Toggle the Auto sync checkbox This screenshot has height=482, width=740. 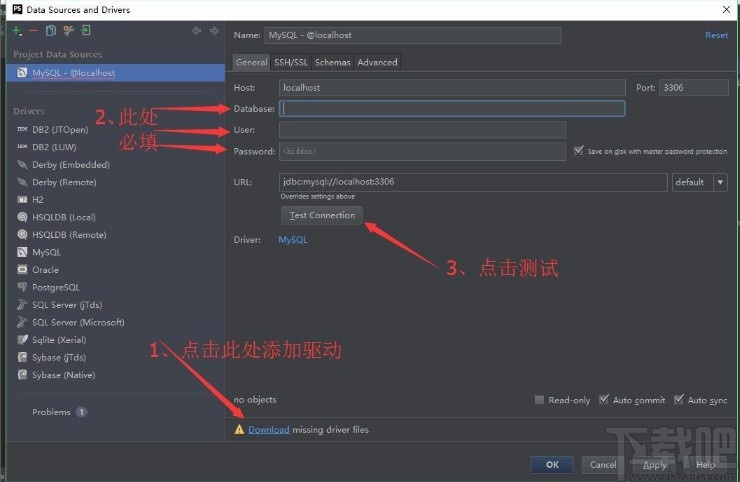[x=679, y=399]
